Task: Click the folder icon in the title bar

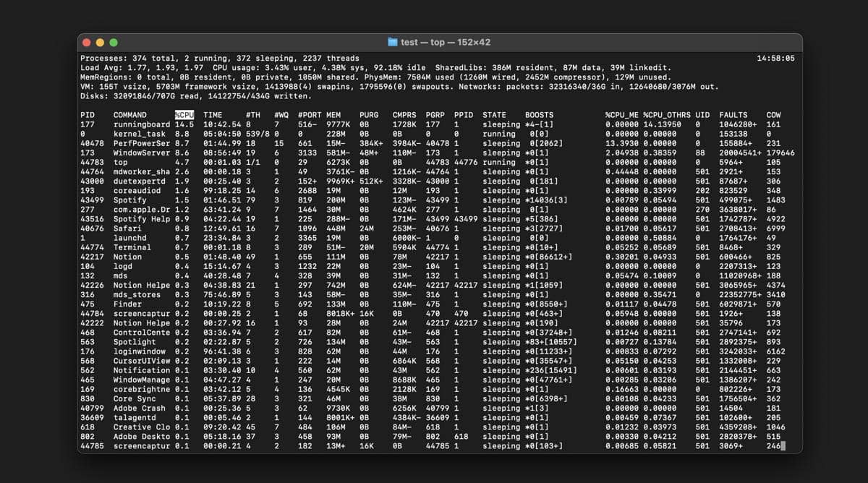Action: pos(393,43)
